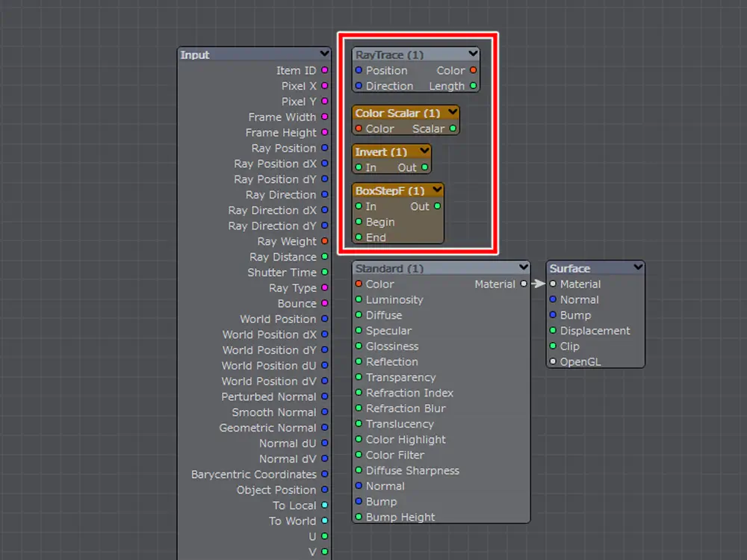The height and width of the screenshot is (560, 747).
Task: Select the BoxStepF (1) node title
Action: point(389,191)
